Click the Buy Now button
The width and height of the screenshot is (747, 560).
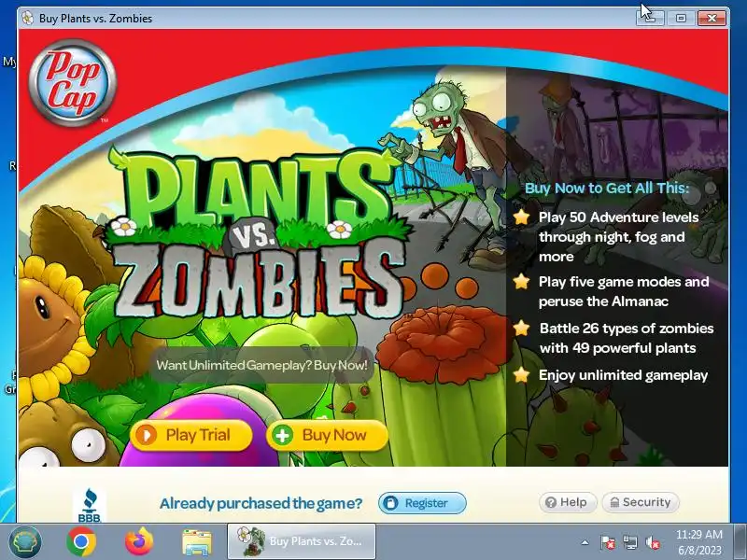pyautogui.click(x=328, y=435)
